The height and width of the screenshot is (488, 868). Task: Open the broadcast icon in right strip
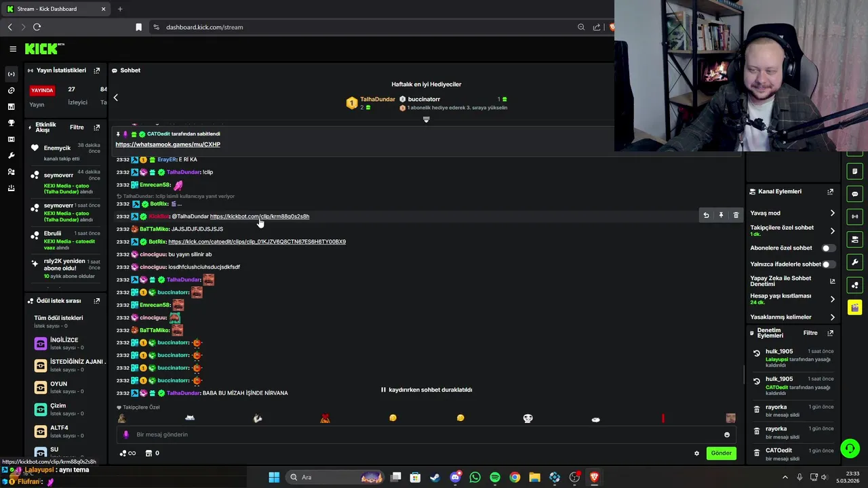854,217
